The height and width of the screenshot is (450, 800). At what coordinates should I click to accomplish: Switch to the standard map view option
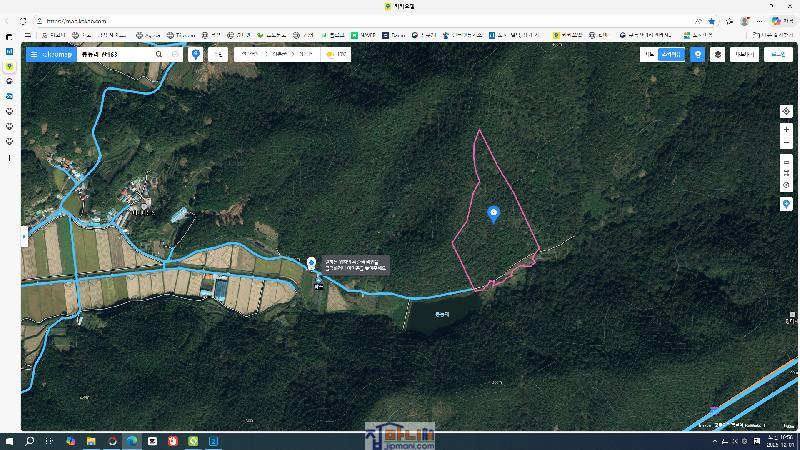click(x=649, y=54)
